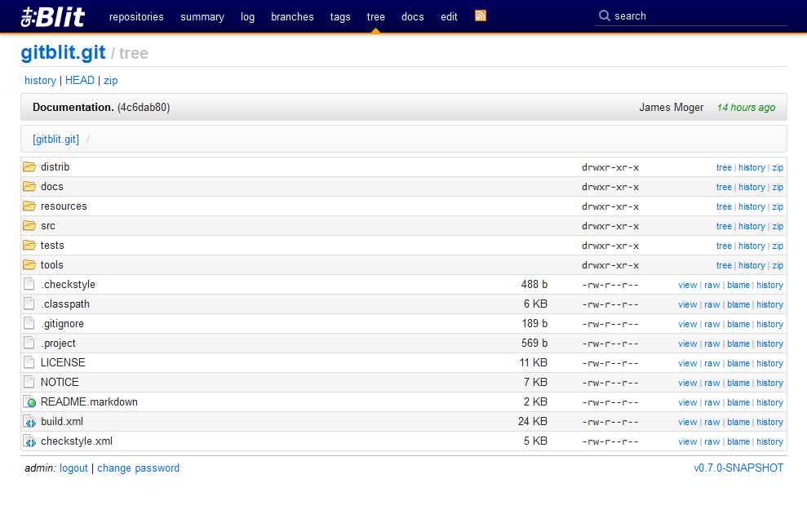Image resolution: width=807 pixels, height=532 pixels.
Task: Click the docs folder icon
Action: pos(29,186)
